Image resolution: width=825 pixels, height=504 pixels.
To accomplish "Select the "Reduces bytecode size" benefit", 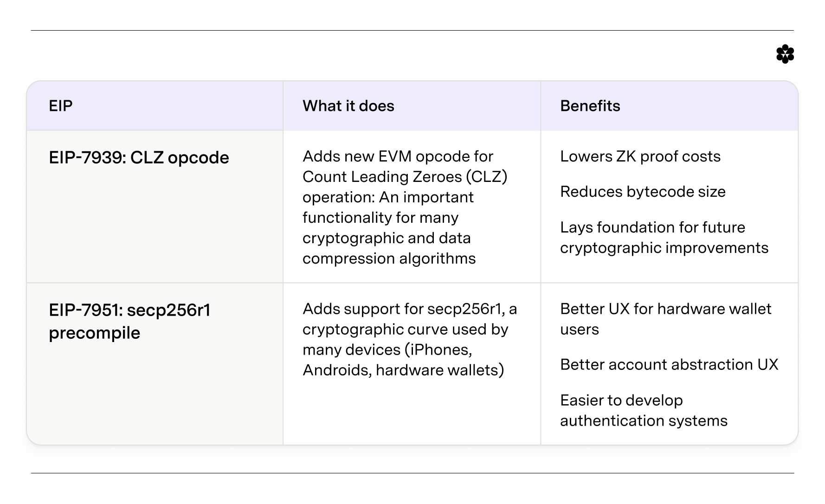I will click(643, 192).
